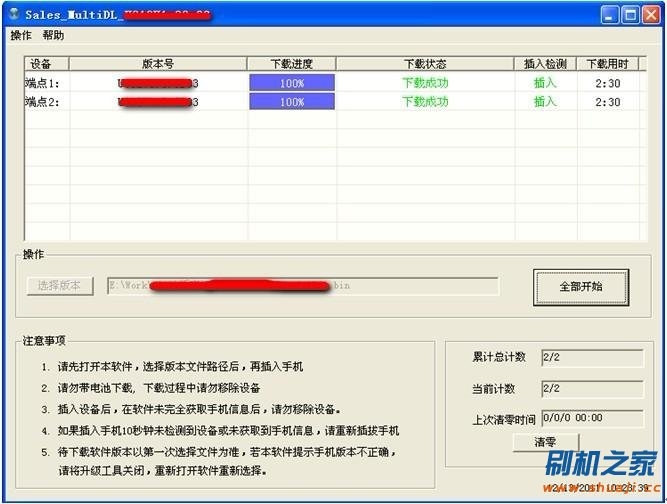
Task: Click the 2:30 time in 端点2 row
Action: (608, 102)
